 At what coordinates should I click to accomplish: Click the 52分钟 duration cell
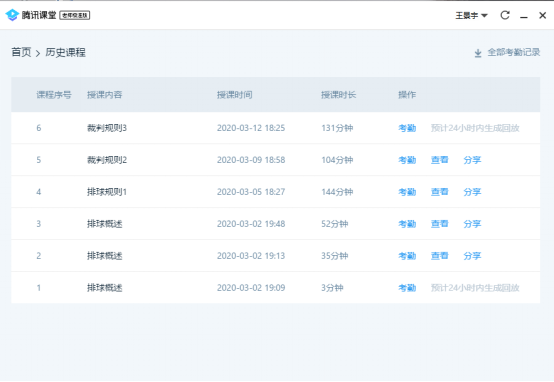[x=335, y=224]
